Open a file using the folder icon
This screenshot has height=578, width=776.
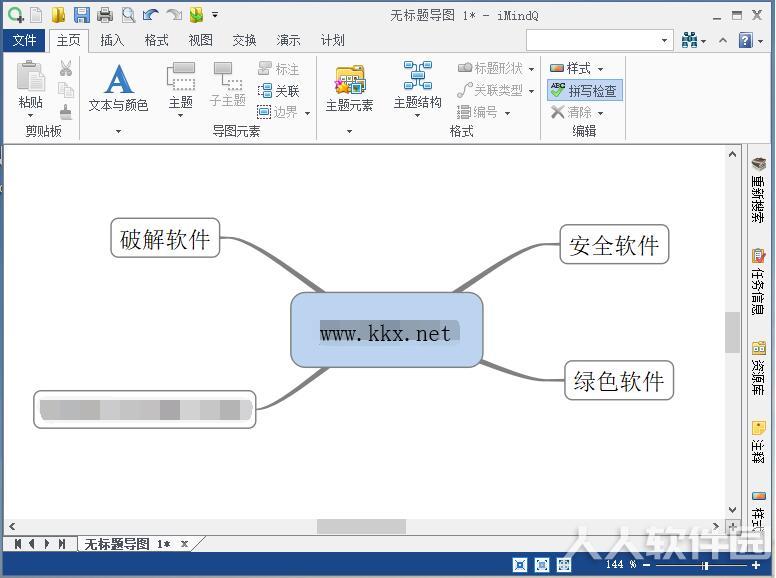coord(58,15)
